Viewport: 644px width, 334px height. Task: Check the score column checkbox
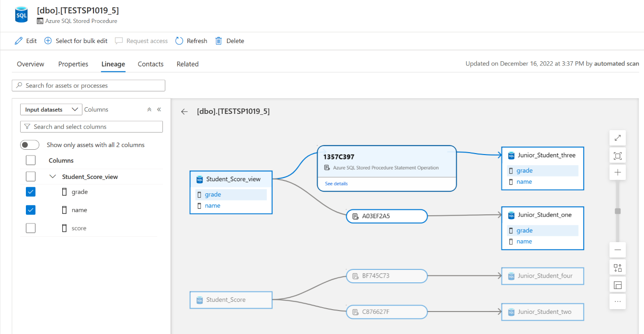pos(31,228)
